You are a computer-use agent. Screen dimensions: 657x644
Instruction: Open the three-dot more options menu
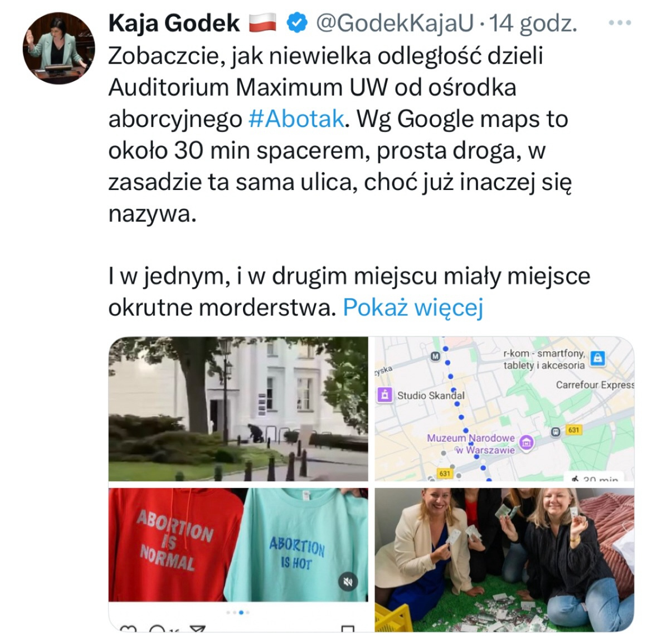click(620, 23)
